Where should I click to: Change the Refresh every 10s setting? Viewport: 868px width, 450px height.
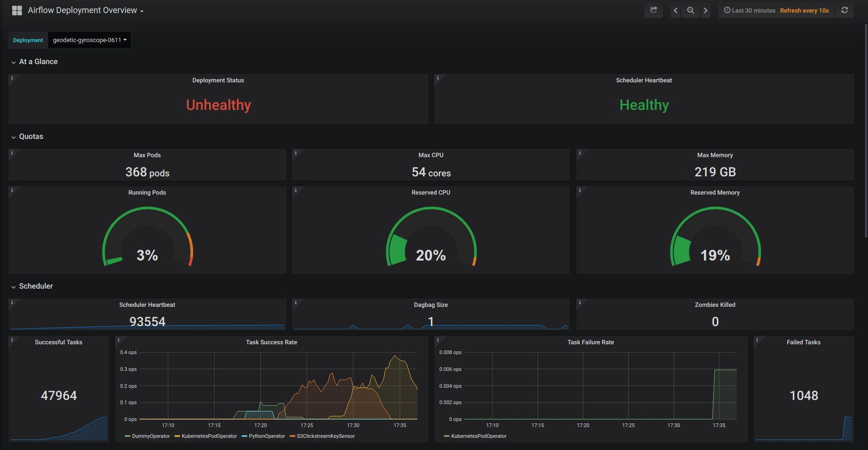(x=804, y=10)
